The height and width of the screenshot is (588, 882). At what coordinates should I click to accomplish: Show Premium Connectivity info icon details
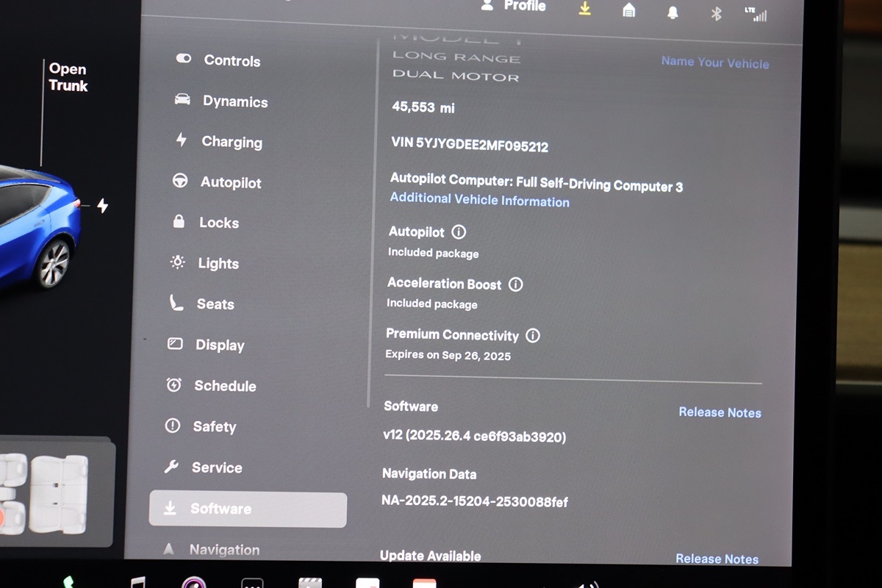pos(533,336)
